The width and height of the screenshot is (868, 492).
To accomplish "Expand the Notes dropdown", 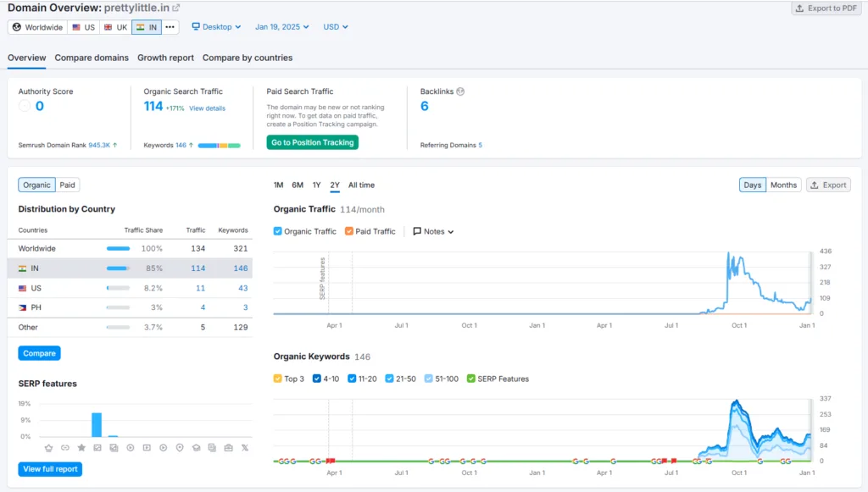I will [x=433, y=232].
